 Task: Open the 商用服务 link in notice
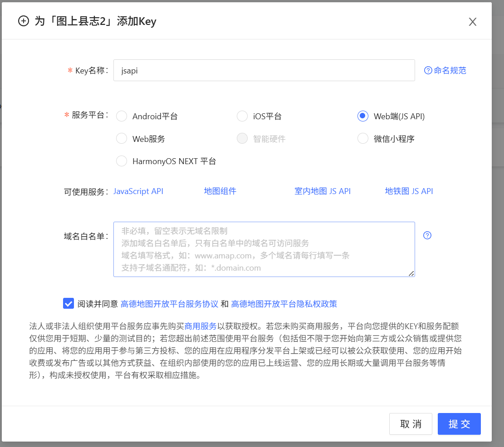[201, 326]
